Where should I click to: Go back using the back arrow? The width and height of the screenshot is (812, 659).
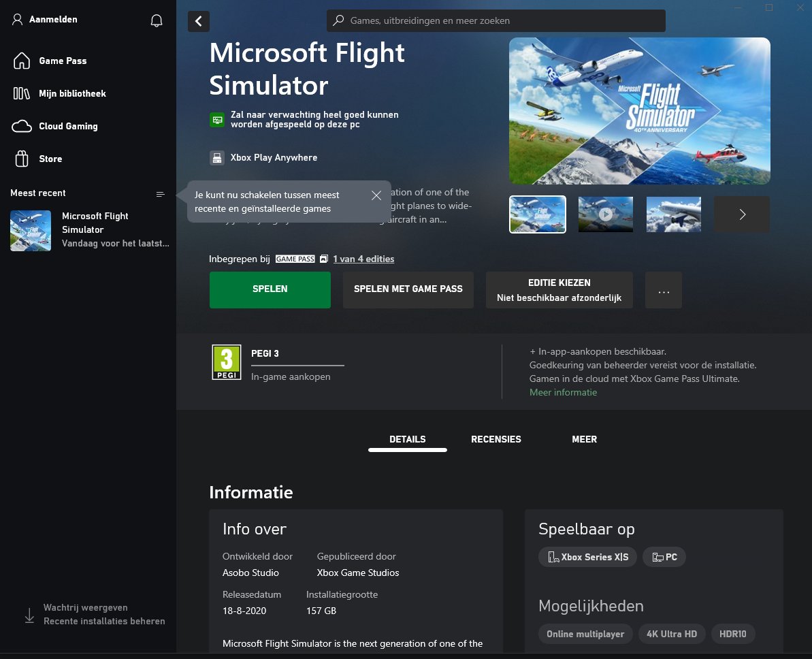click(199, 21)
